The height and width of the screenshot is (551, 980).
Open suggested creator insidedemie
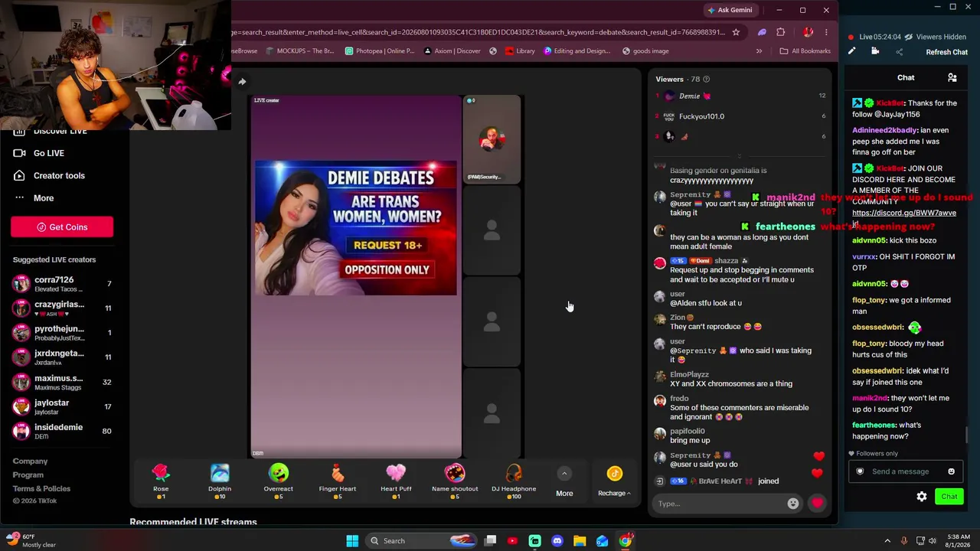point(62,431)
